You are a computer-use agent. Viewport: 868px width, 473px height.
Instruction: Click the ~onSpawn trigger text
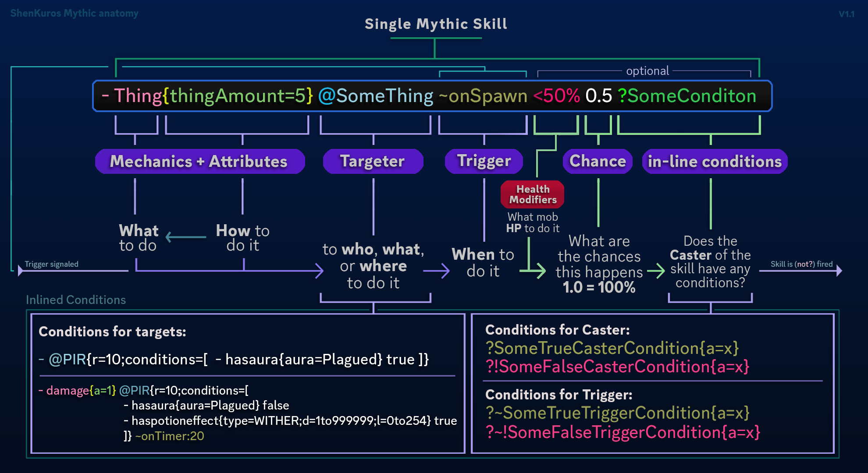(x=483, y=95)
